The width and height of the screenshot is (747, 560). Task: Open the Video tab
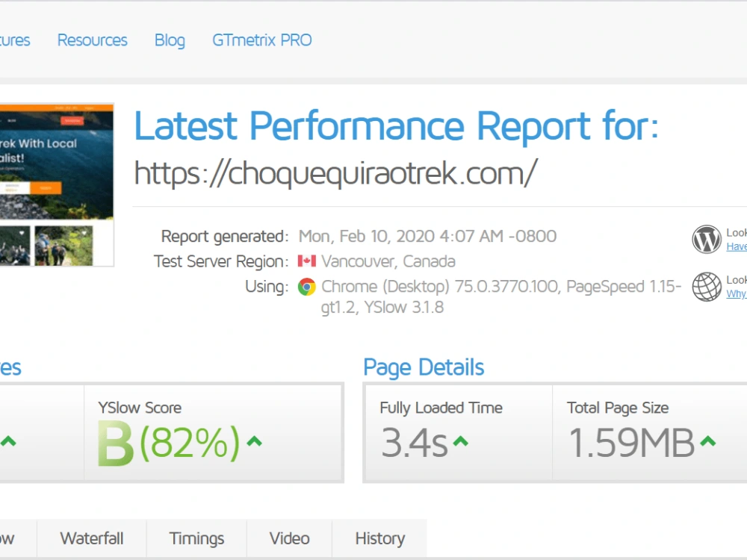pos(289,538)
